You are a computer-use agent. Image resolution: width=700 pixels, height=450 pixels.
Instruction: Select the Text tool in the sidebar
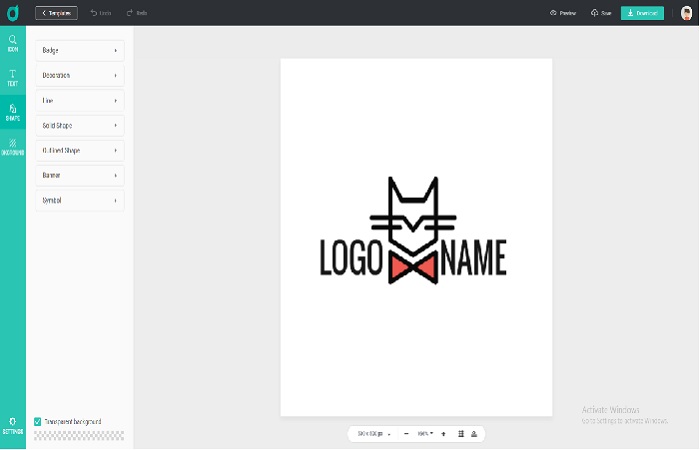click(x=12, y=78)
